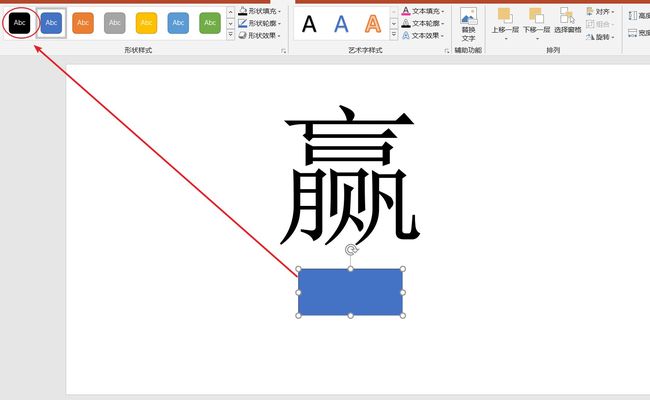Apply the black Abc shape style
The image size is (650, 400).
coord(19,23)
